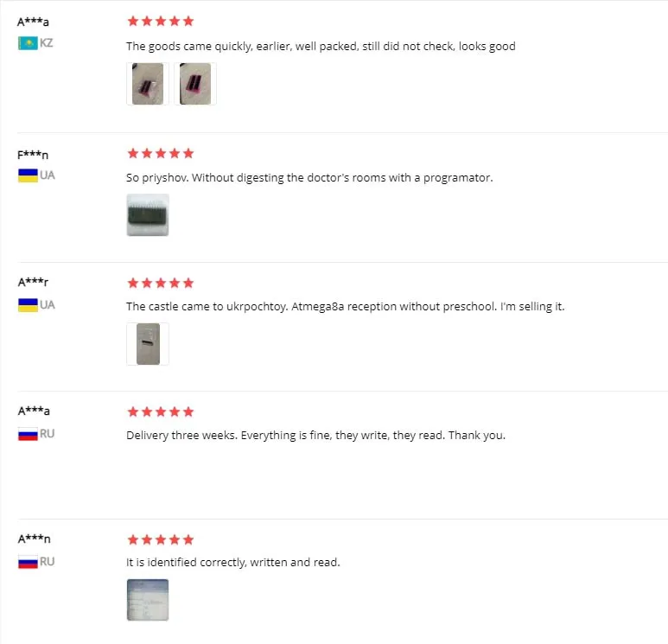Image resolution: width=668 pixels, height=644 pixels.
Task: Click the reviewer name A***r
Action: click(x=33, y=282)
